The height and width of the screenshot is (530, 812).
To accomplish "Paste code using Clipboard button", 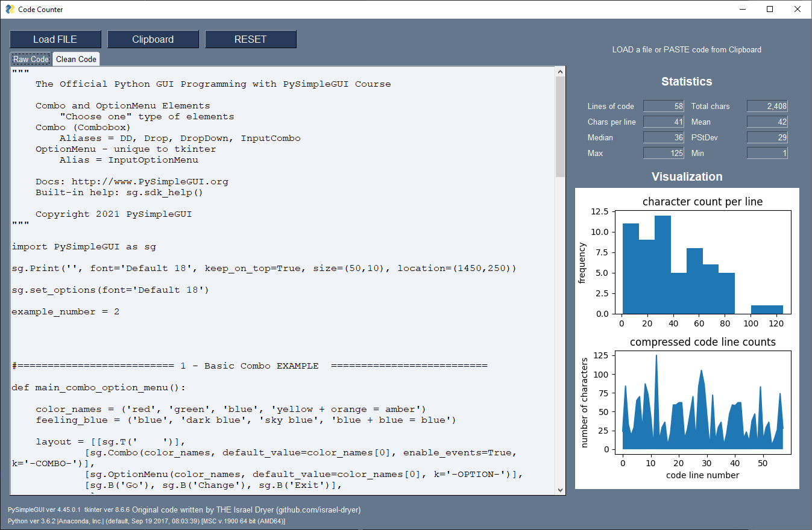I will point(153,39).
